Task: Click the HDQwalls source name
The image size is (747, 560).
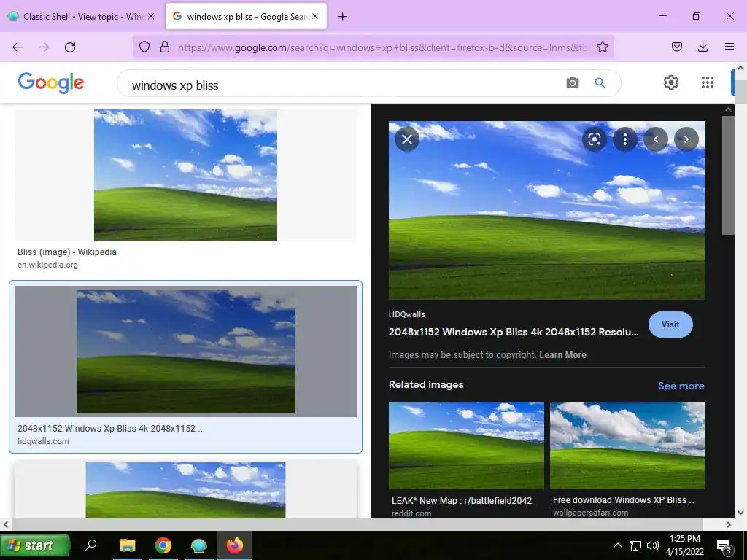Action: point(407,314)
